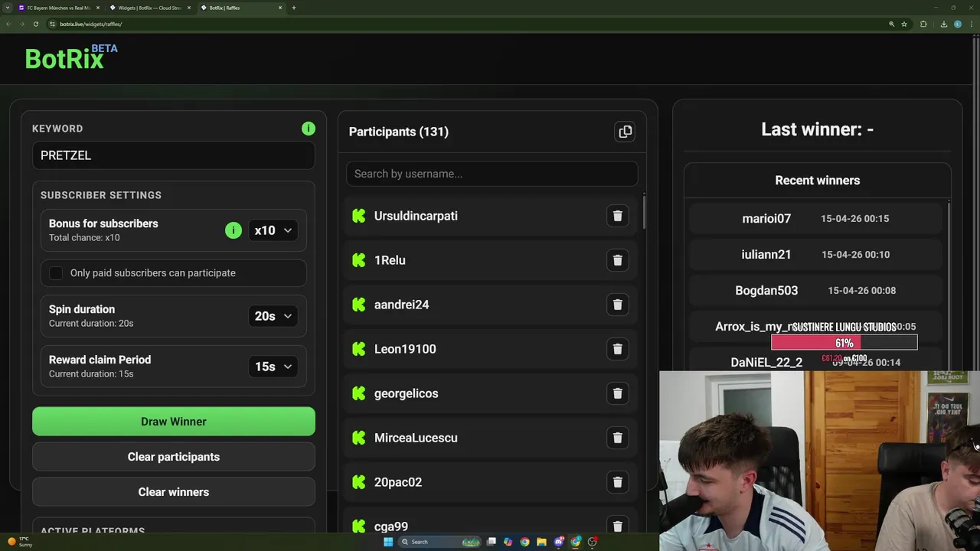Viewport: 980px width, 551px height.
Task: Click Kick icon next to cga99
Action: tap(359, 527)
